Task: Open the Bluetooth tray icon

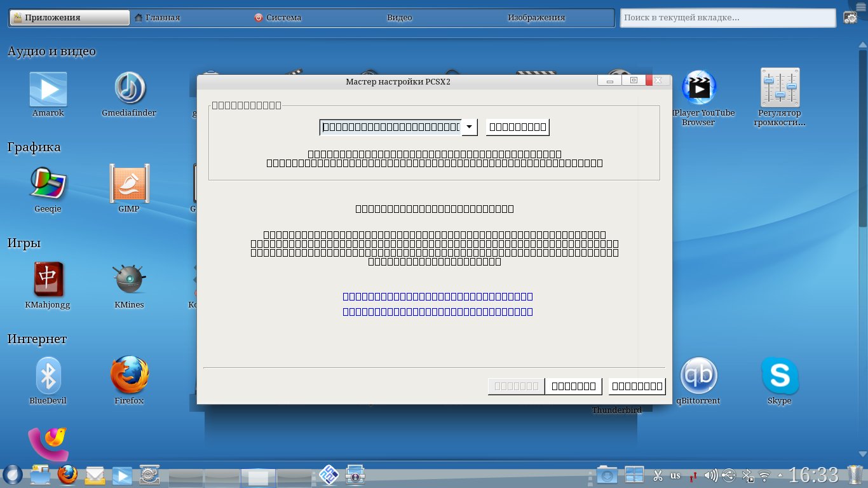Action: [x=748, y=475]
